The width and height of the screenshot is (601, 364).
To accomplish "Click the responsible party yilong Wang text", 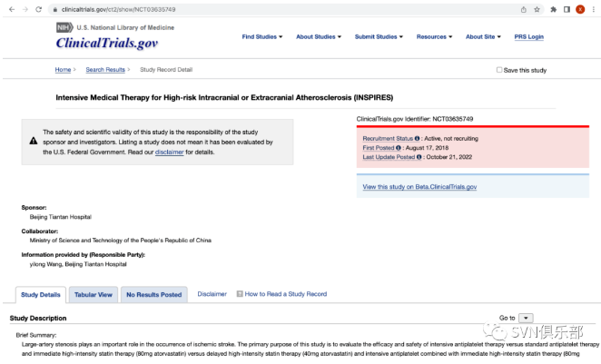I will point(78,264).
